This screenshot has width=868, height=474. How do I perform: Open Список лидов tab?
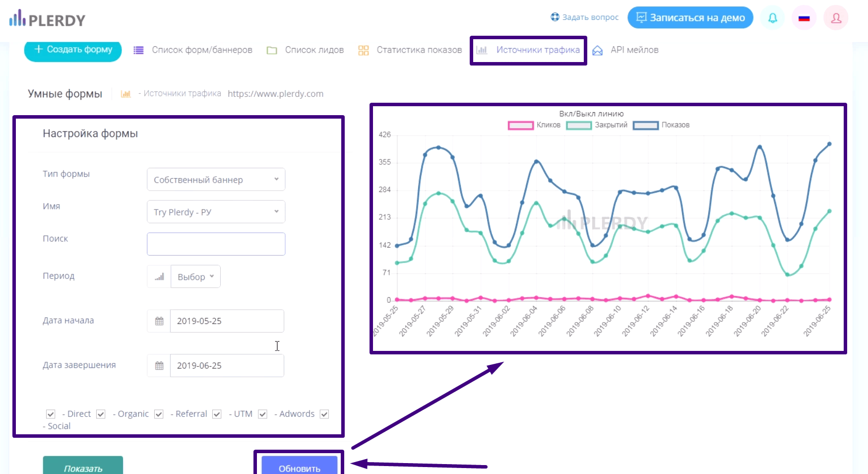click(314, 50)
